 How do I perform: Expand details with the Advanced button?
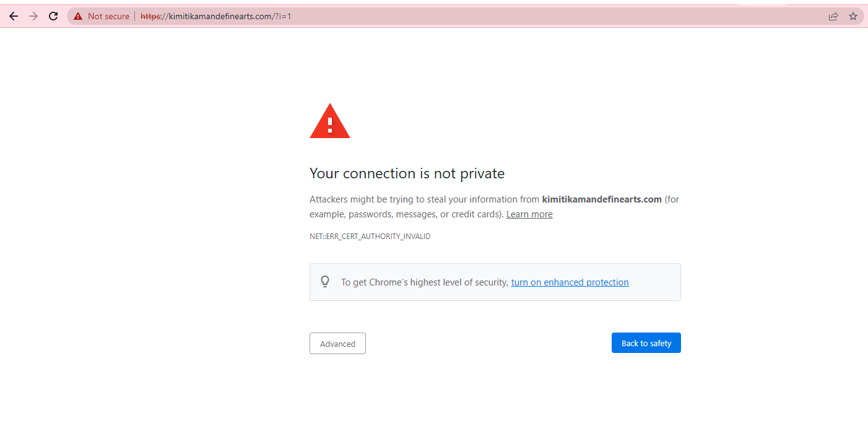coord(337,344)
